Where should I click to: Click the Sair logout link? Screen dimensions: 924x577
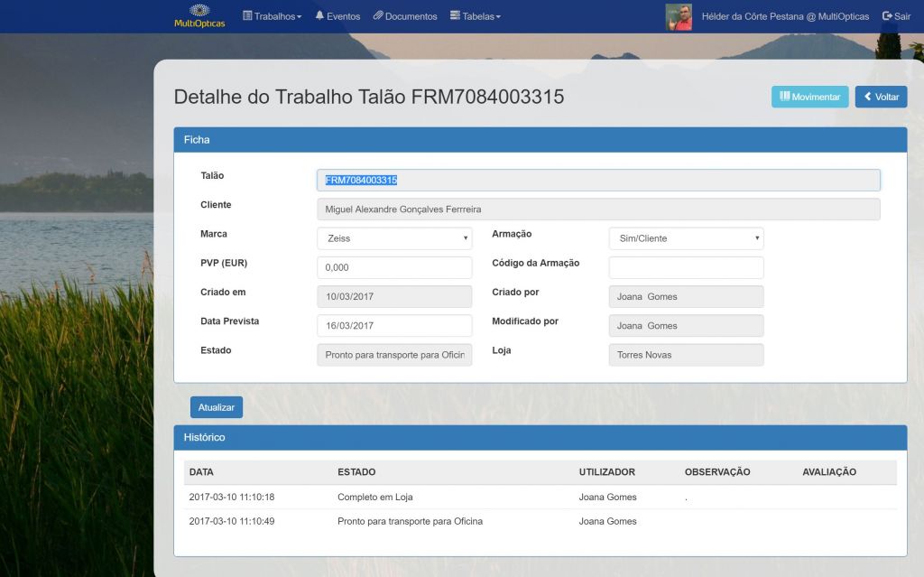tap(896, 16)
